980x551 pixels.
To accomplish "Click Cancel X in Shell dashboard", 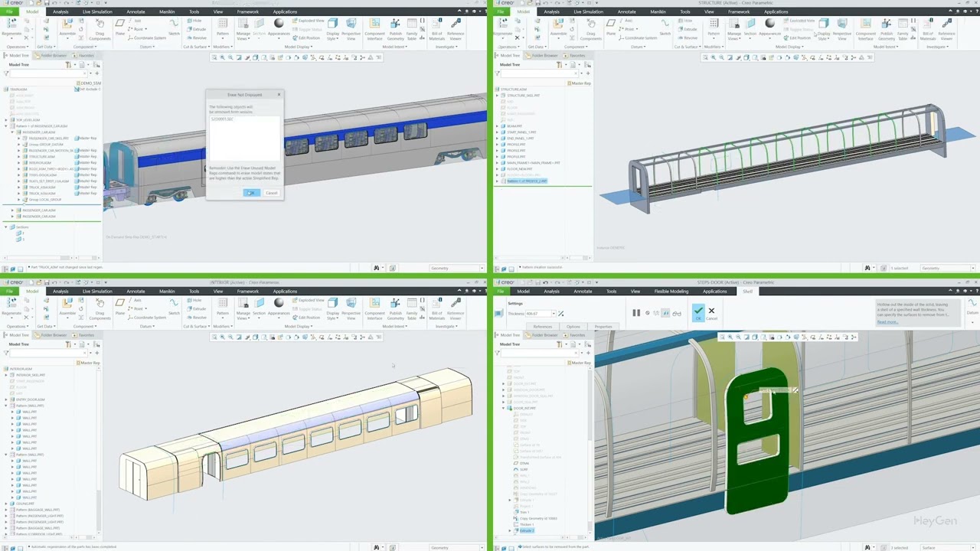I will click(711, 312).
